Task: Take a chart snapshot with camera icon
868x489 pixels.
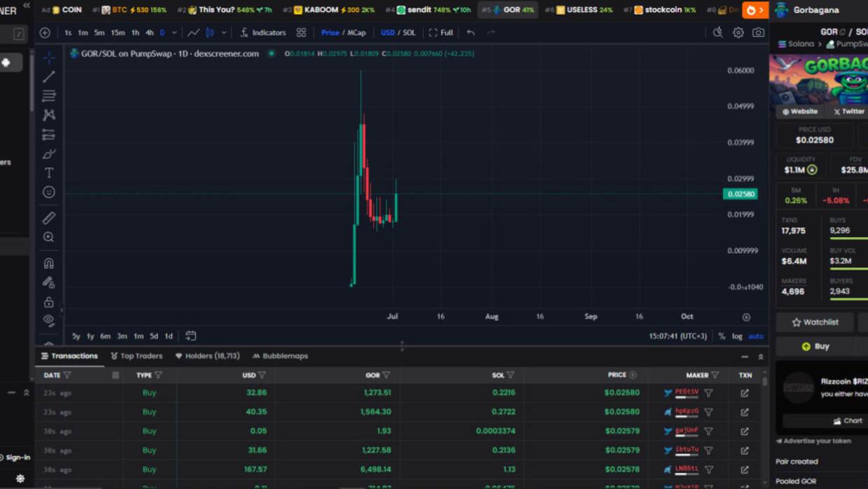Action: pos(758,32)
